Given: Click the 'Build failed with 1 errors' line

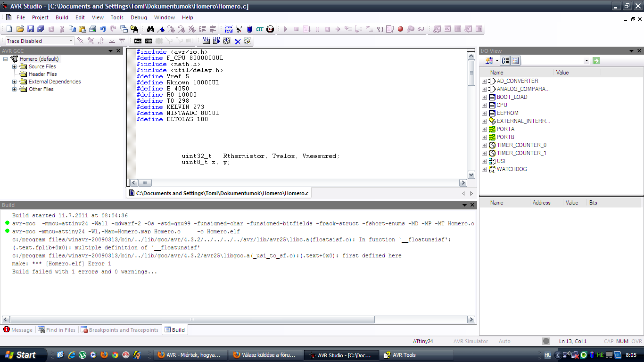Looking at the screenshot, I should coord(85,271).
